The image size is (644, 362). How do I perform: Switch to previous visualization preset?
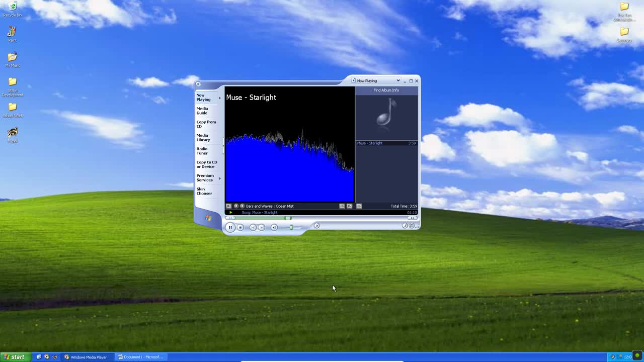pos(236,206)
